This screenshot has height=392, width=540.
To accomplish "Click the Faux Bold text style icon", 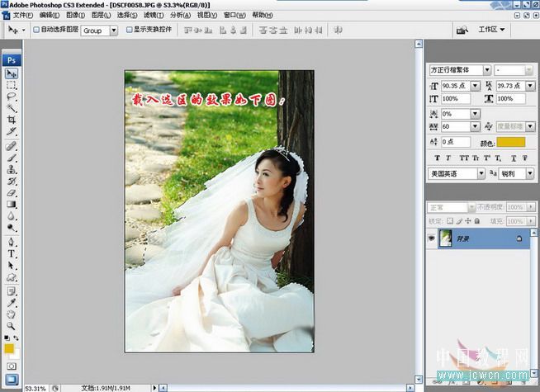I will [435, 157].
